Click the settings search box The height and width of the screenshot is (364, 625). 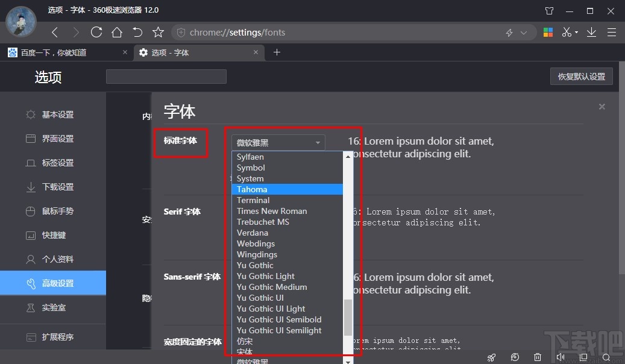(x=166, y=77)
